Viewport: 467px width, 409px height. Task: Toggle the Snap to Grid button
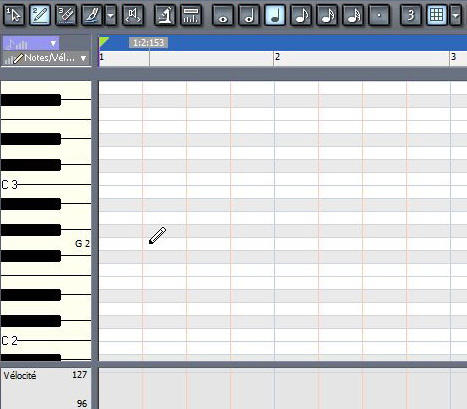coord(437,15)
